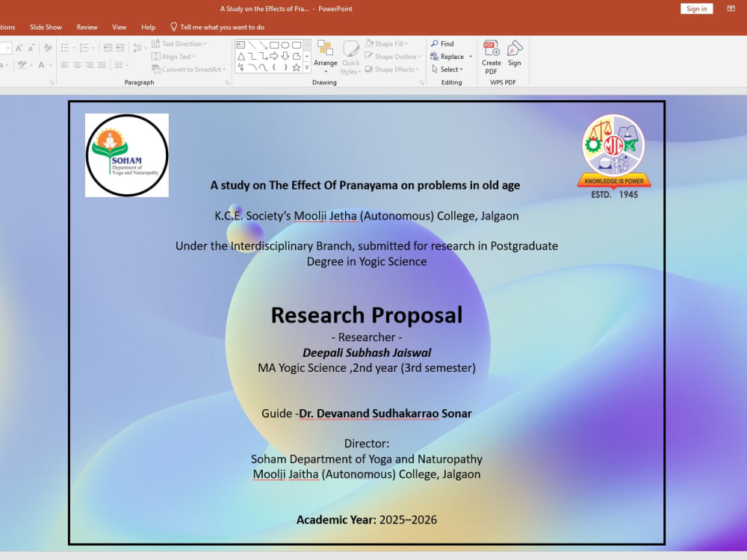Open Font group dialog launcher

pyautogui.click(x=52, y=83)
